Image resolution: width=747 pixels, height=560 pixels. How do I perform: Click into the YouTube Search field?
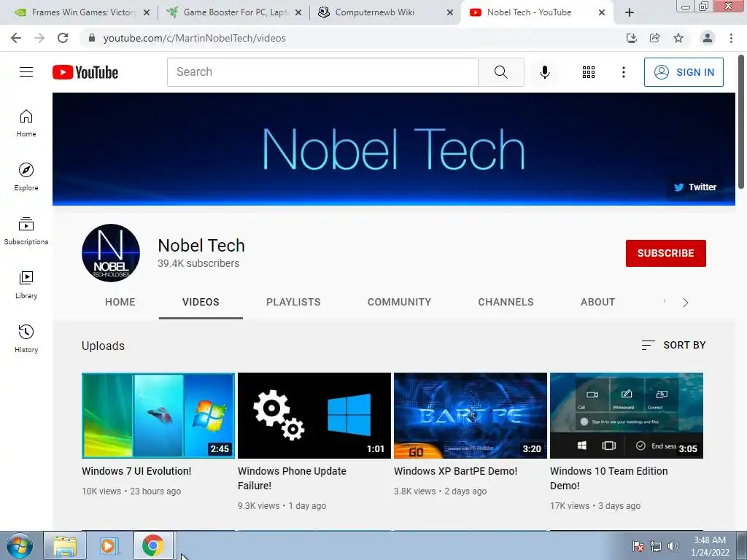[322, 72]
